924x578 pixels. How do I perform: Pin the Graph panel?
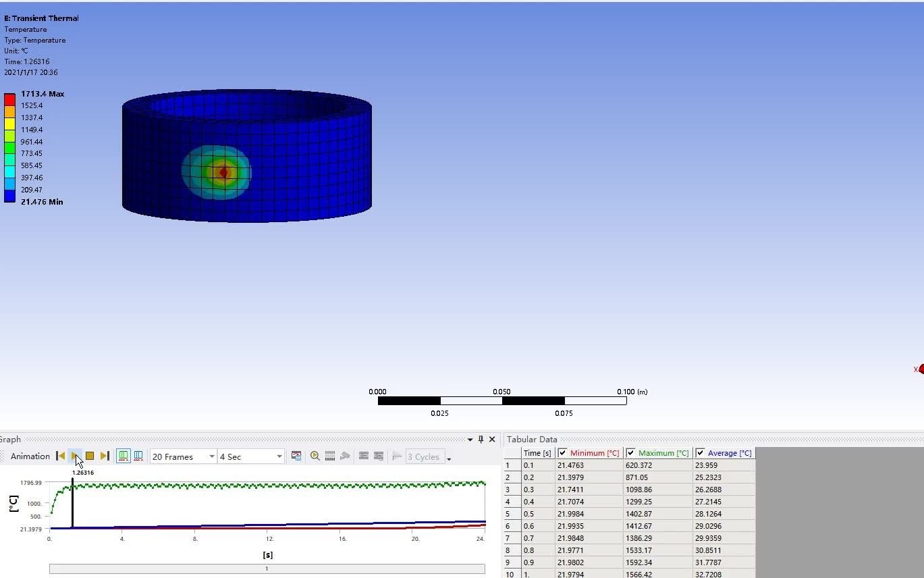[481, 440]
